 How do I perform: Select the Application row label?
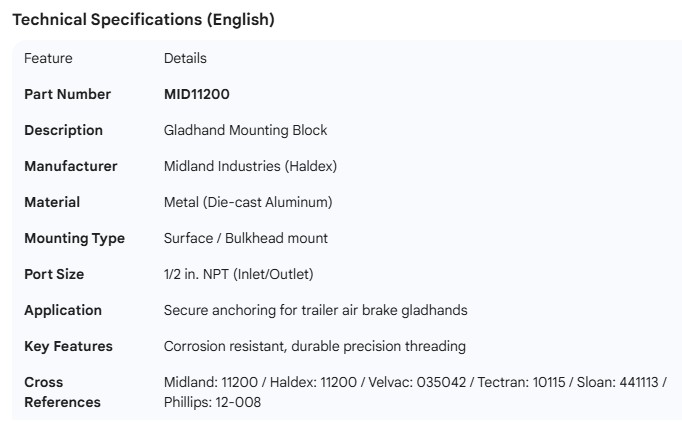[x=63, y=311]
